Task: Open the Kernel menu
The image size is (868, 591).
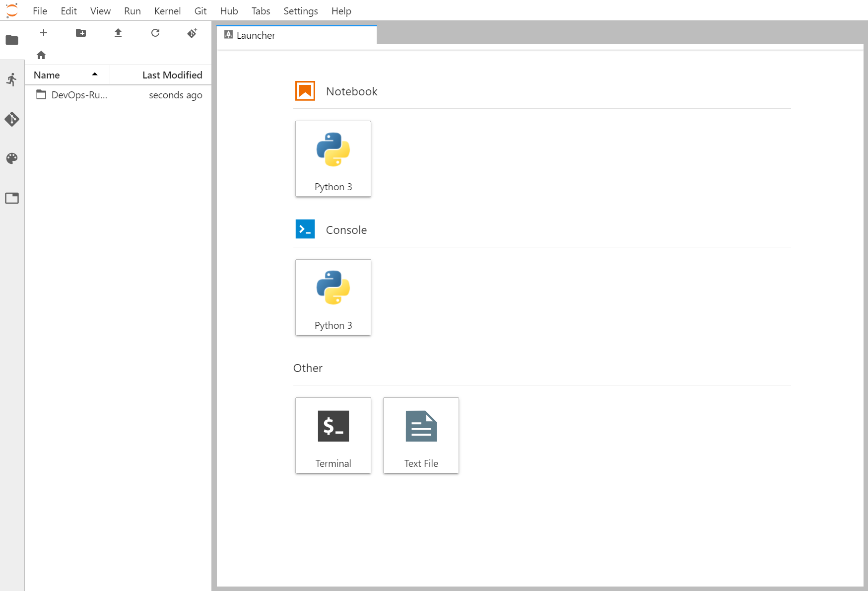Action: pos(167,11)
